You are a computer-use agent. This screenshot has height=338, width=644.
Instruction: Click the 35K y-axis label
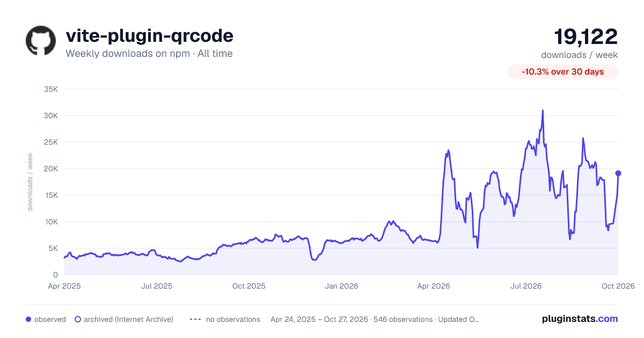click(50, 89)
